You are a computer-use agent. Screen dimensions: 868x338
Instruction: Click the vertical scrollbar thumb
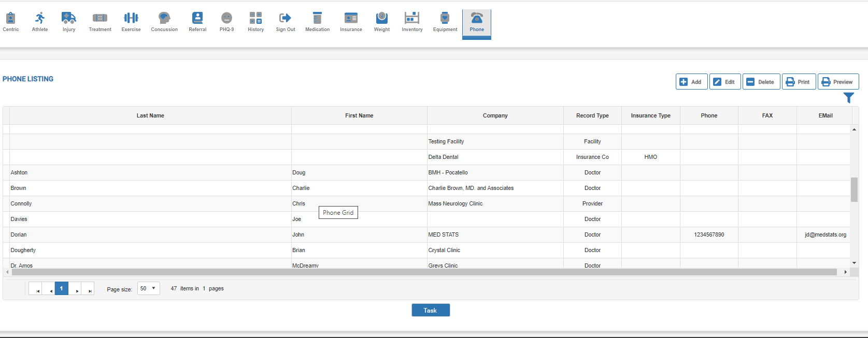(854, 189)
